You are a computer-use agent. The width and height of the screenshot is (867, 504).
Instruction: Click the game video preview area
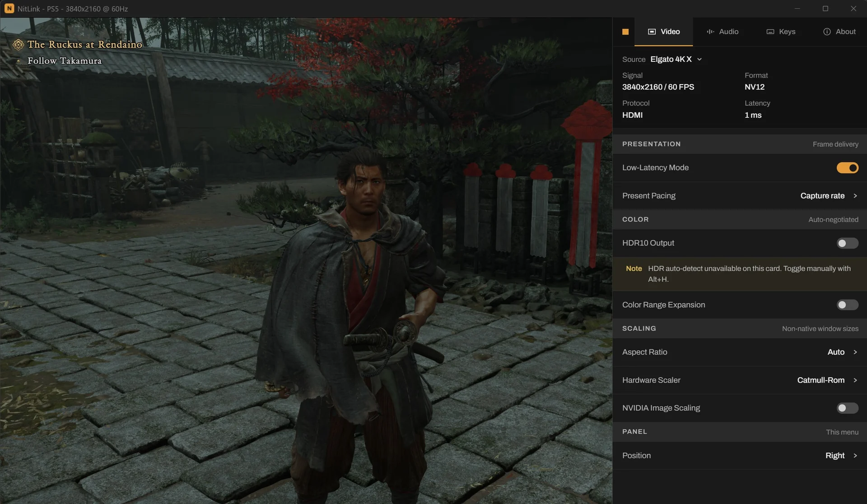point(306,261)
